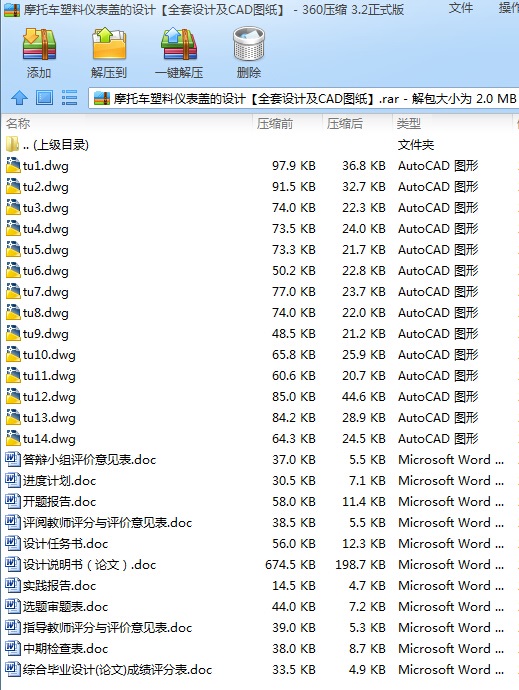Select tu14.dwg file icon
The image size is (519, 690).
(x=13, y=438)
